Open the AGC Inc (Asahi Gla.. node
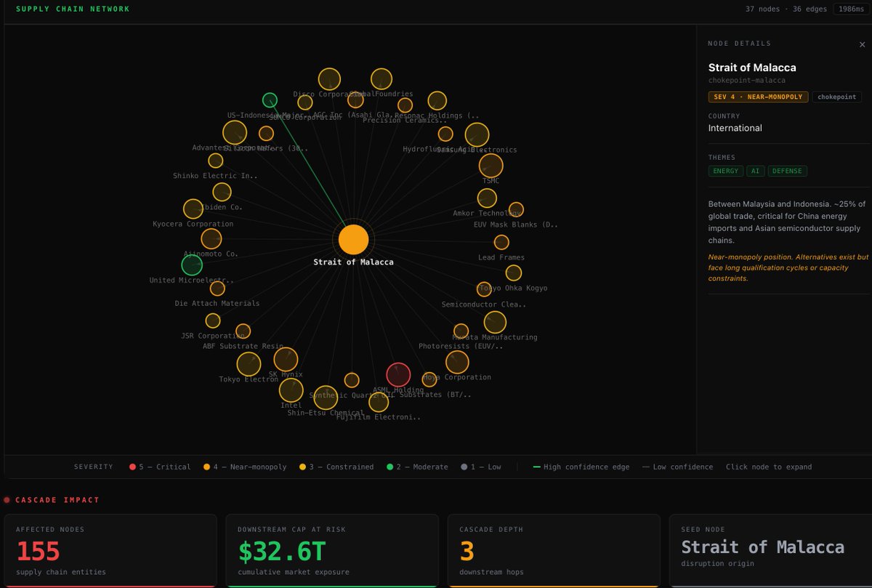Image resolution: width=872 pixels, height=588 pixels. click(x=355, y=100)
